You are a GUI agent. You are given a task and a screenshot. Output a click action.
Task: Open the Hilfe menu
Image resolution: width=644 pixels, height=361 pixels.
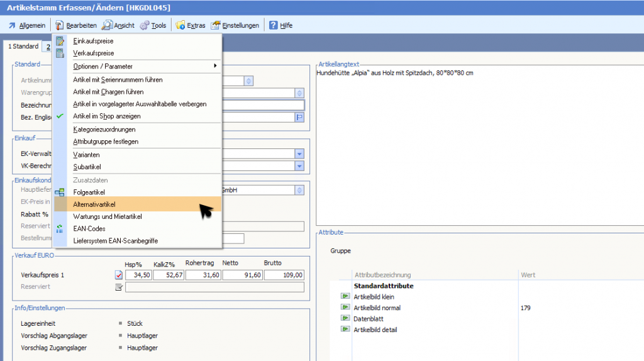(280, 26)
